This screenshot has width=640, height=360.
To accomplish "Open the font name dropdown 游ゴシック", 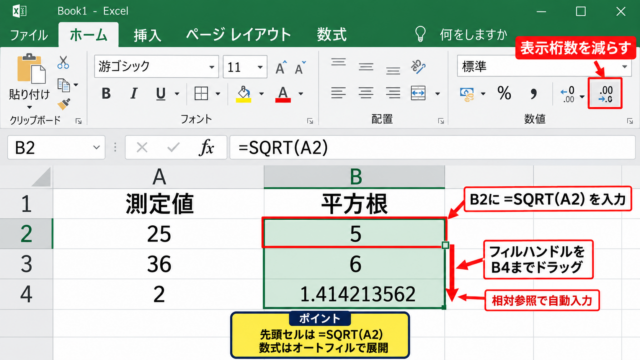I will click(x=211, y=67).
